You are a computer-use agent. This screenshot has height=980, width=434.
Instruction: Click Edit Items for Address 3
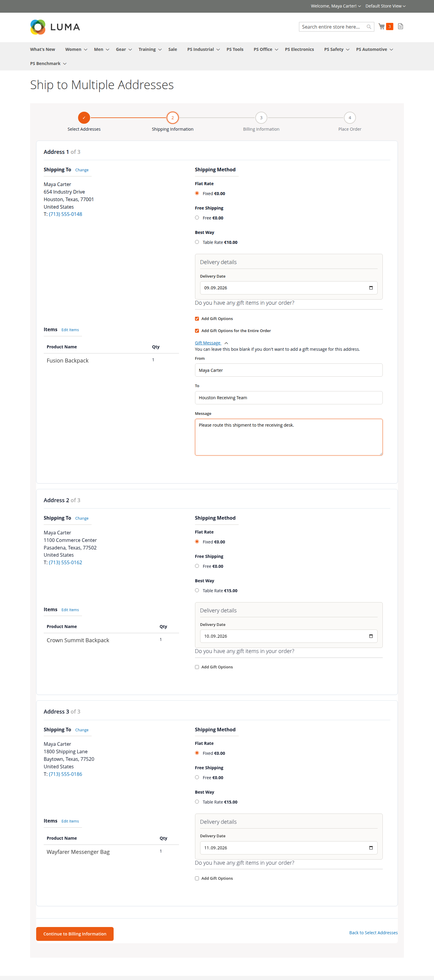pyautogui.click(x=70, y=821)
